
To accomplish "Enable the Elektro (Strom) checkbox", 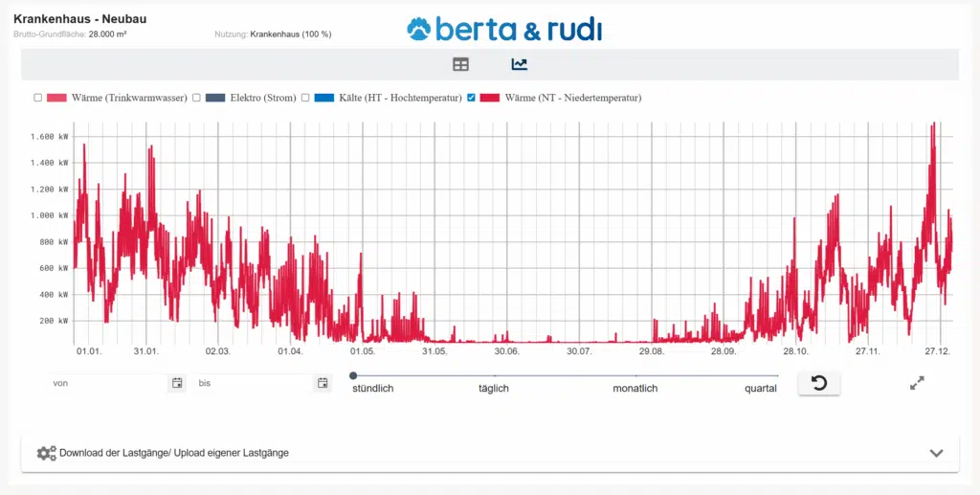I will coord(196,98).
